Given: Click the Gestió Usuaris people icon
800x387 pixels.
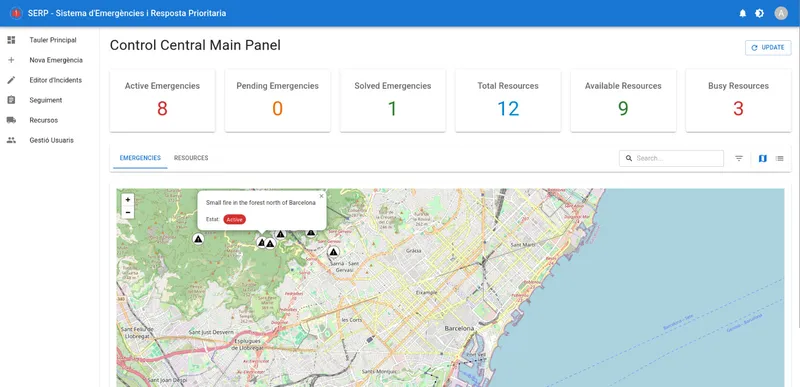Looking at the screenshot, I should click(x=11, y=140).
